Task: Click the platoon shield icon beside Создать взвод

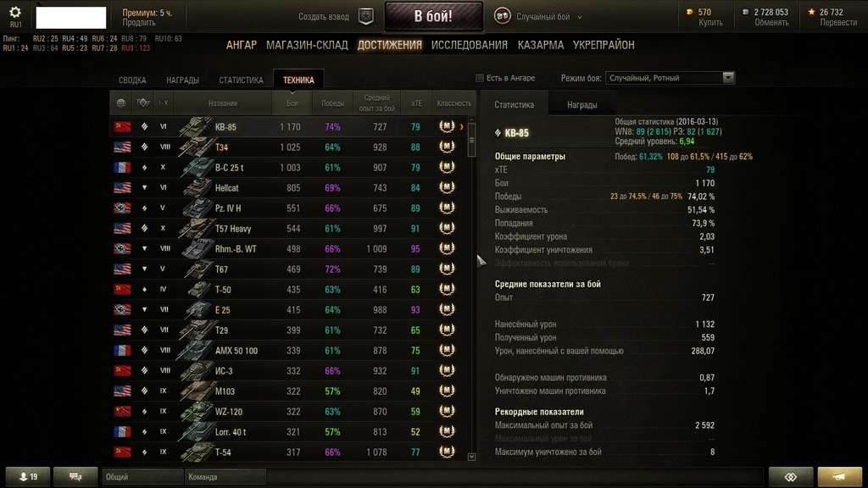Action: (x=366, y=16)
